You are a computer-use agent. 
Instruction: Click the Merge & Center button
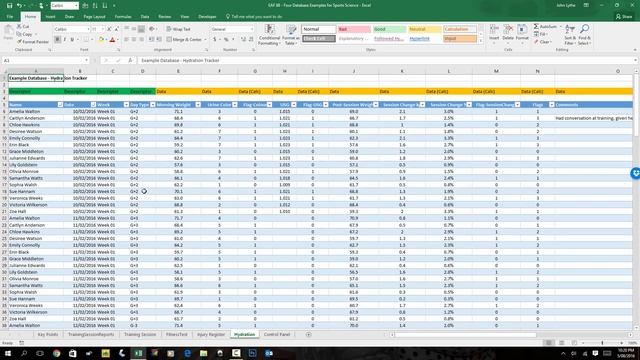point(186,40)
